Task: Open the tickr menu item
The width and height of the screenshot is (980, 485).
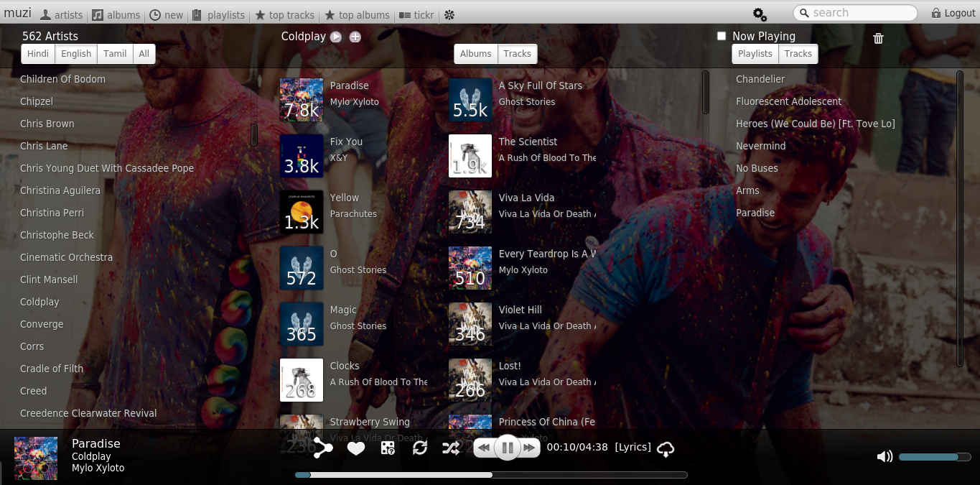Action: [416, 15]
